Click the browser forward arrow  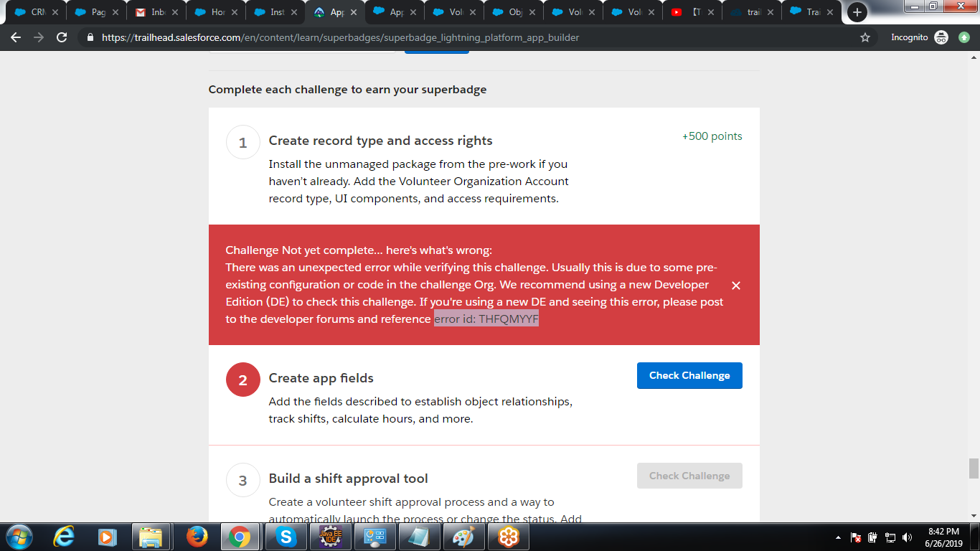(39, 37)
